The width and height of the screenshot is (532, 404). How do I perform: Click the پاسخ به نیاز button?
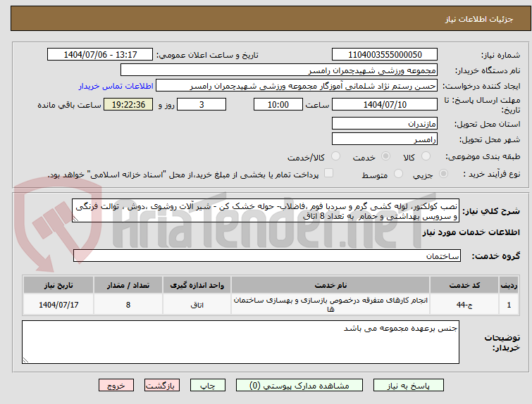(x=409, y=386)
